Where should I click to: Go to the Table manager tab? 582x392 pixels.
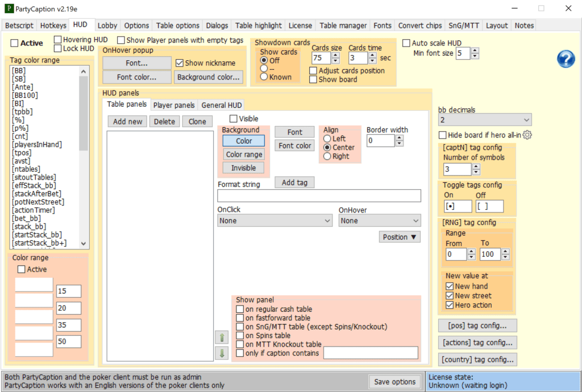click(343, 26)
